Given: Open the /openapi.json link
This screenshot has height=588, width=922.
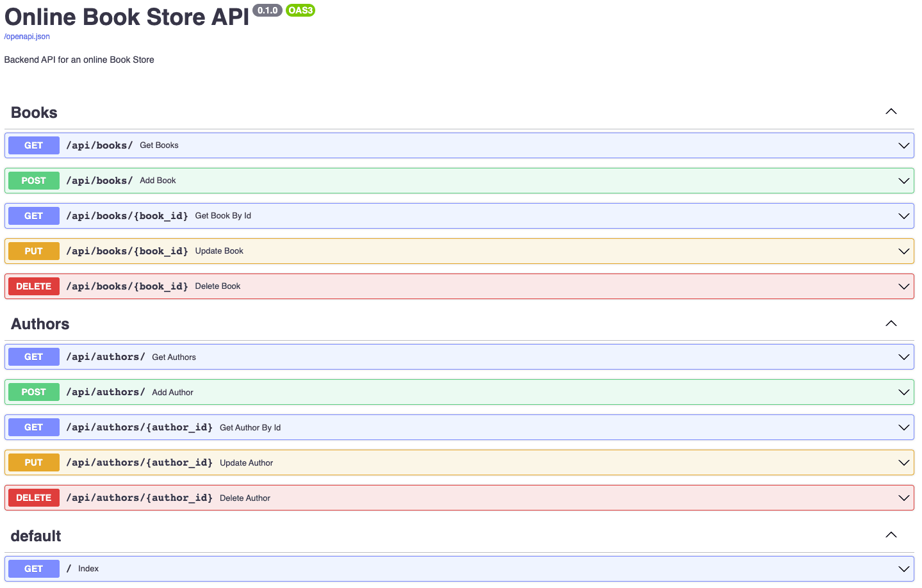Looking at the screenshot, I should point(27,37).
